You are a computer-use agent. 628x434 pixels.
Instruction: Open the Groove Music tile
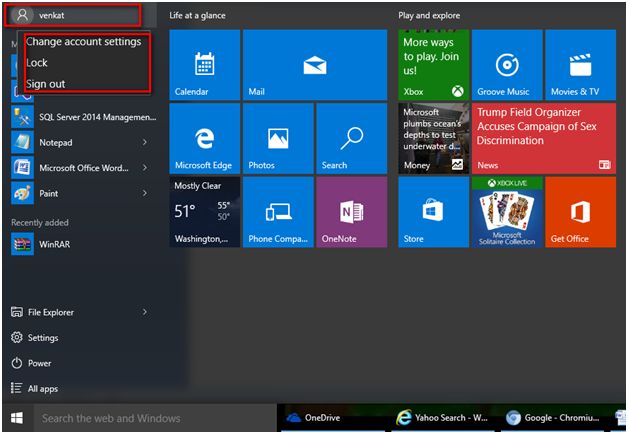(507, 65)
